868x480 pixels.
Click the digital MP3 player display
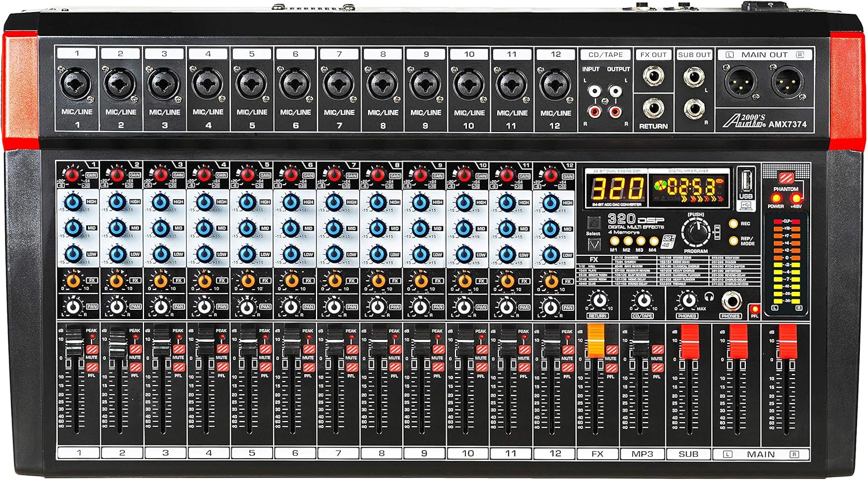[689, 190]
